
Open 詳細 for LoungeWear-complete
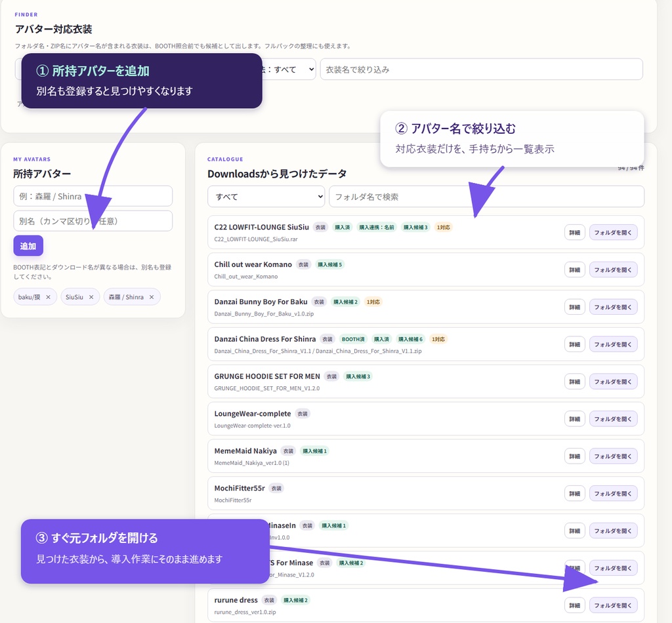coord(575,419)
